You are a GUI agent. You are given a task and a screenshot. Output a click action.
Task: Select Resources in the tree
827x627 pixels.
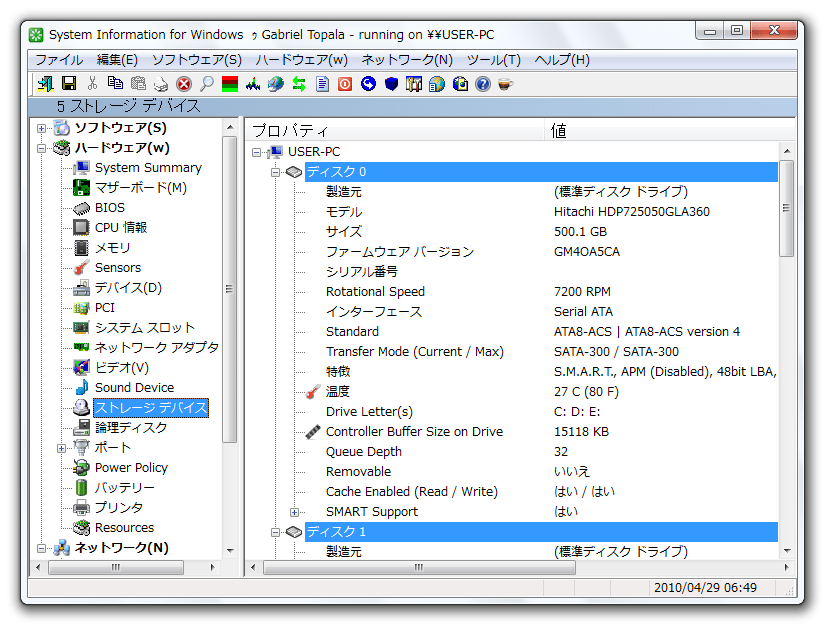(124, 528)
